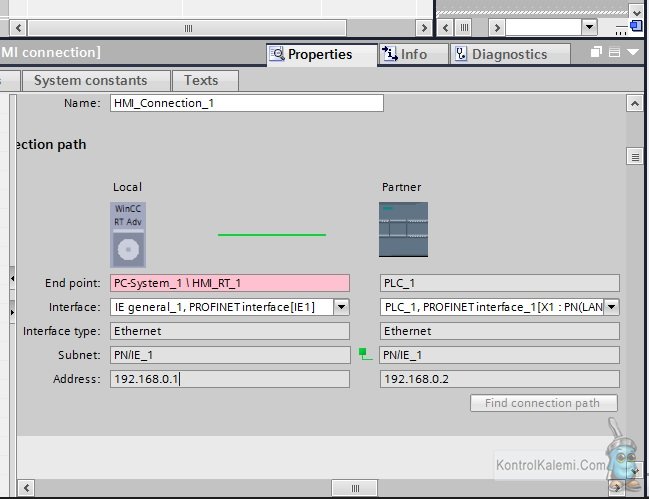Screen dimensions: 649x499
Task: Click top-right pane scroll left arrow
Action: point(445,28)
